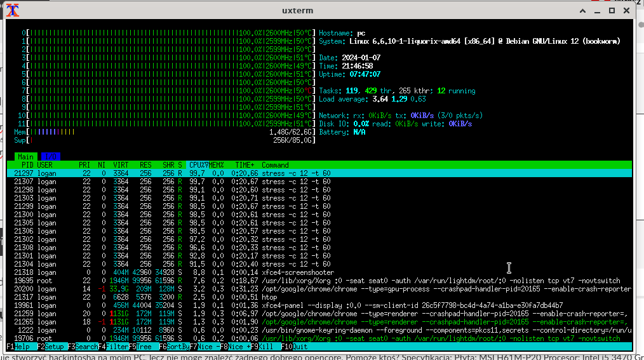This screenshot has height=360, width=644.
Task: Click the Uptime value 07:47:07
Action: tap(365, 74)
